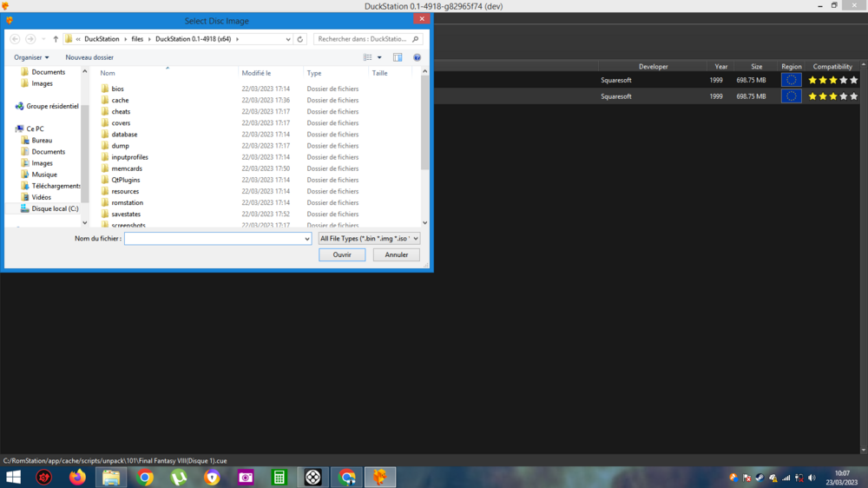Sort the game list by Developer column
This screenshot has width=868, height=488.
653,67
